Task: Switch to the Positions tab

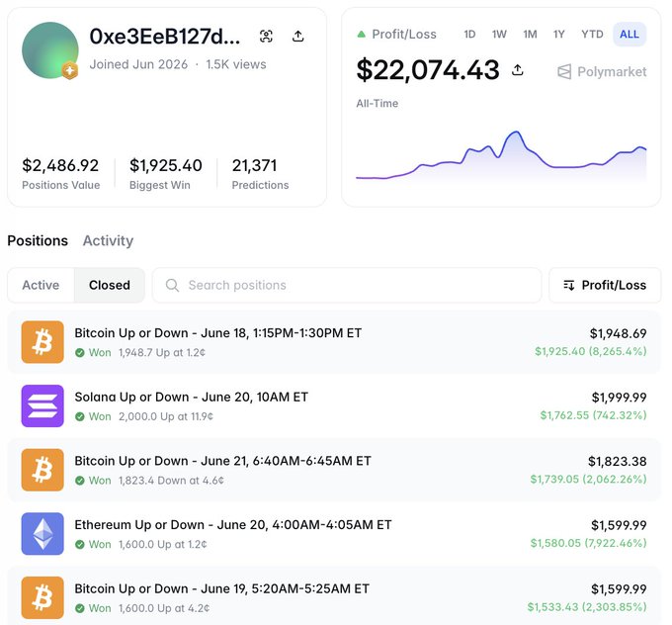Action: [38, 240]
